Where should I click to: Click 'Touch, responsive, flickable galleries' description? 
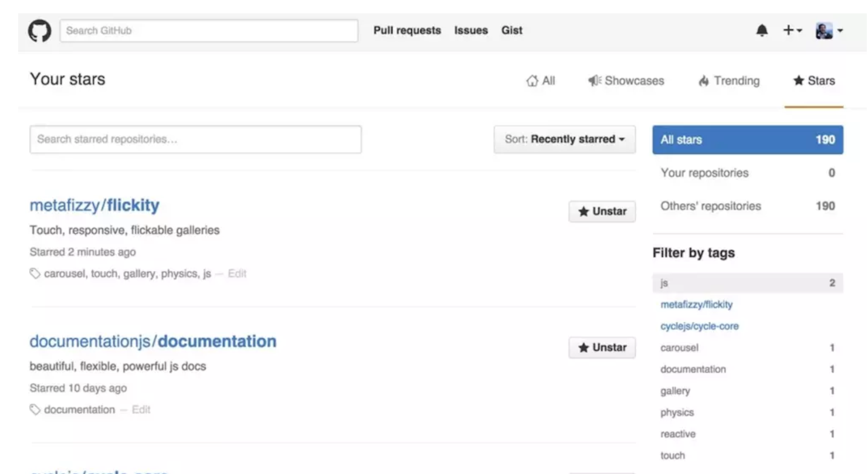[x=124, y=230]
